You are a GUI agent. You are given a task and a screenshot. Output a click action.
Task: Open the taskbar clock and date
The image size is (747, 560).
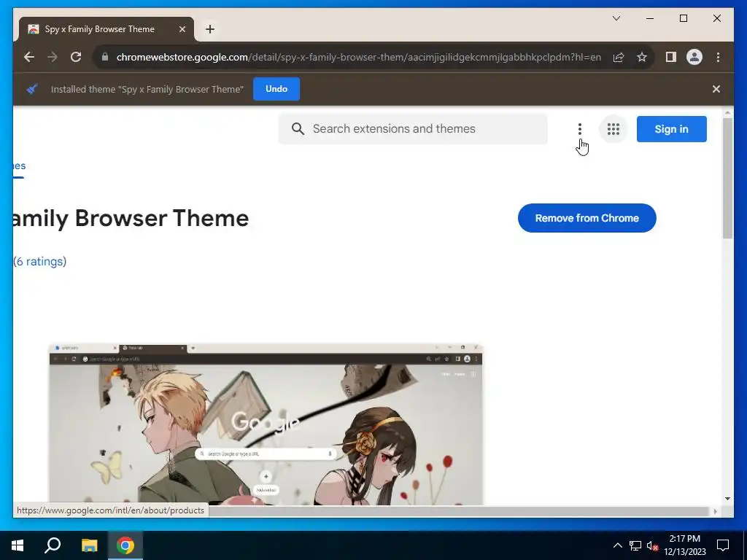point(684,545)
